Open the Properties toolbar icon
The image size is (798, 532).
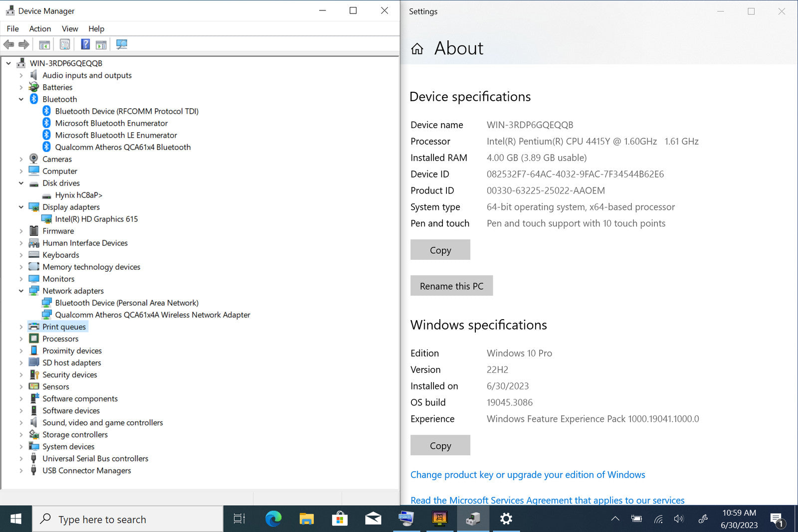coord(65,44)
